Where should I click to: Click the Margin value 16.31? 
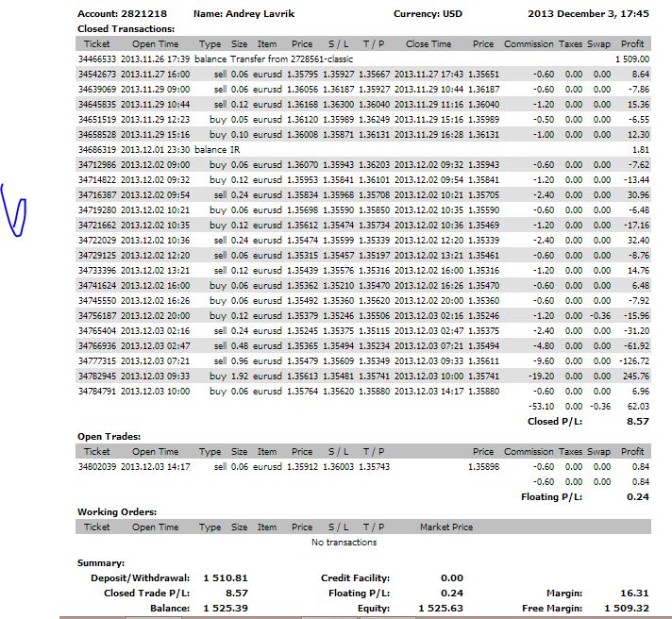[x=634, y=594]
